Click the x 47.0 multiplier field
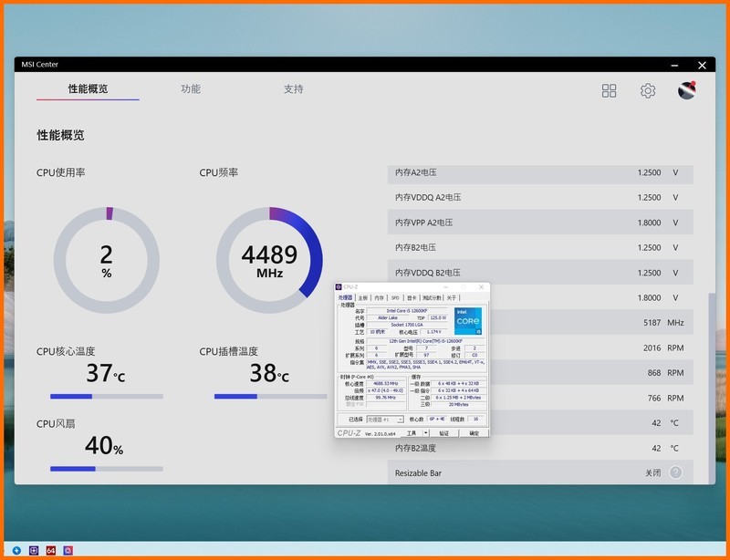The image size is (730, 560). tap(385, 390)
